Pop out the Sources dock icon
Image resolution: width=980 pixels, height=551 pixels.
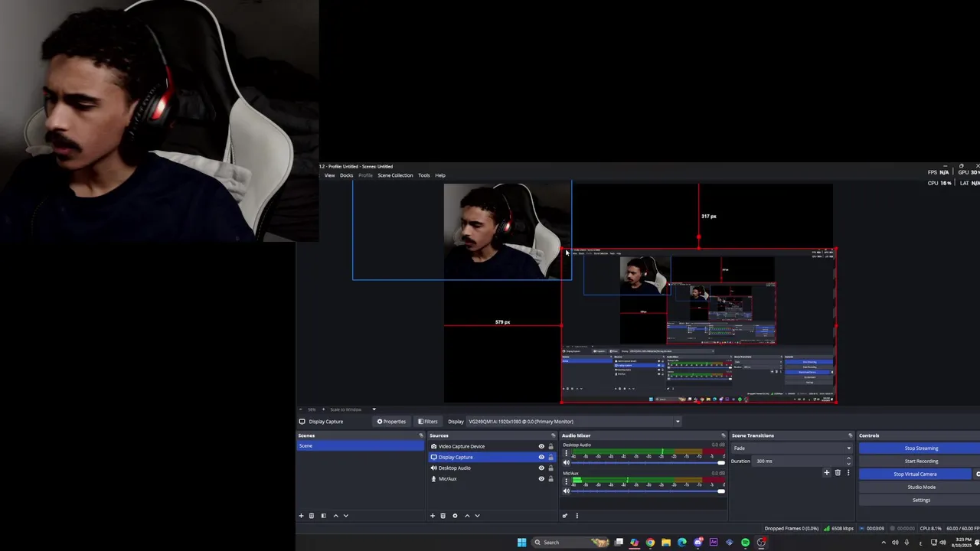(x=554, y=435)
